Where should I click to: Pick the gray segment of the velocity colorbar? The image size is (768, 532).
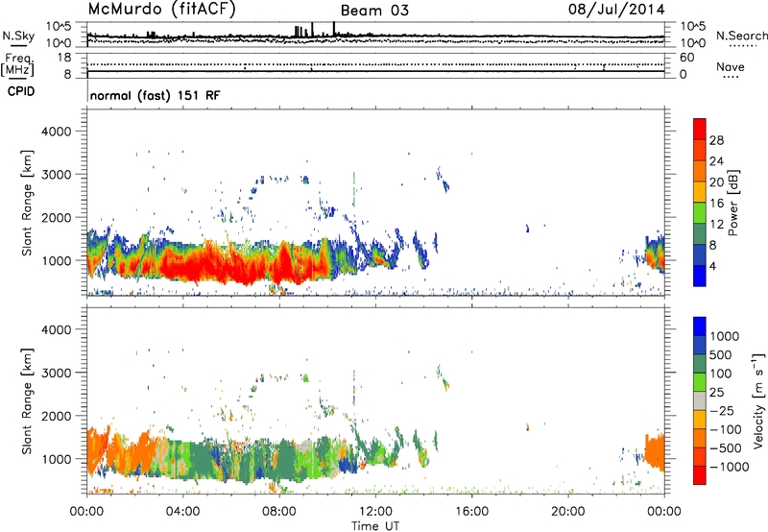pos(700,400)
